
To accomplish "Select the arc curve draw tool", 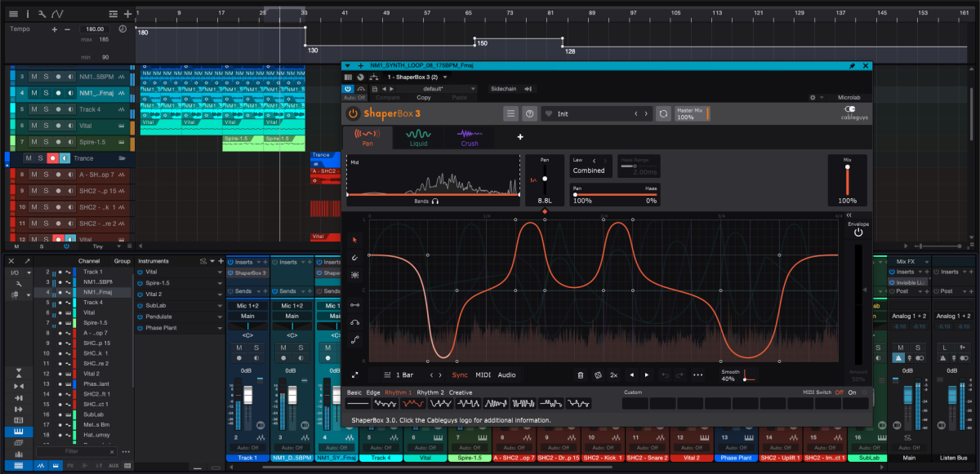I will pyautogui.click(x=355, y=321).
